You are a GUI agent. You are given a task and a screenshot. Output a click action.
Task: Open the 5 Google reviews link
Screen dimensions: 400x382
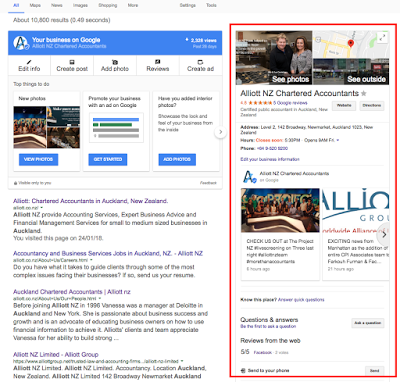point(290,103)
